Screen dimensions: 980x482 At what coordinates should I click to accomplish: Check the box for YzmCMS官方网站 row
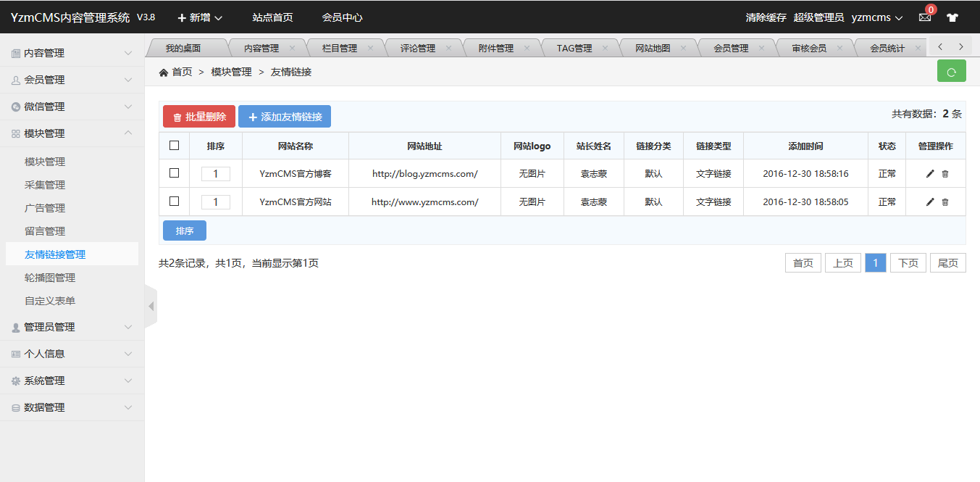[174, 201]
